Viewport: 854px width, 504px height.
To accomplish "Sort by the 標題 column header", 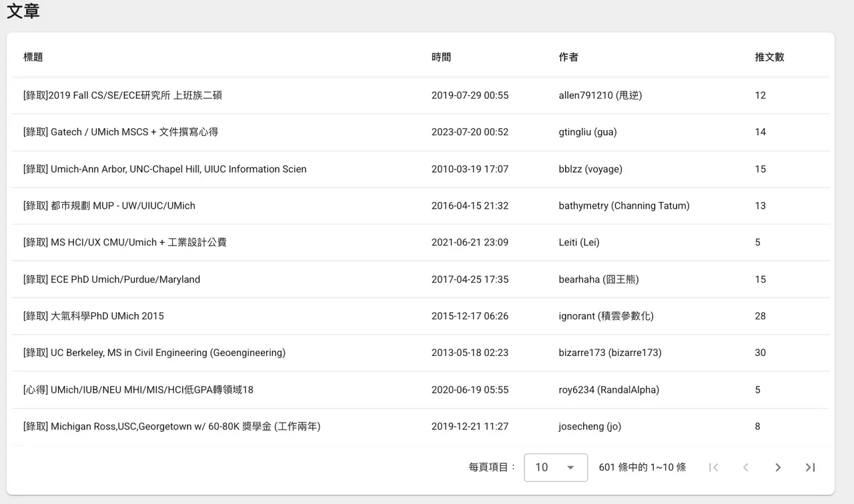I will coord(33,57).
